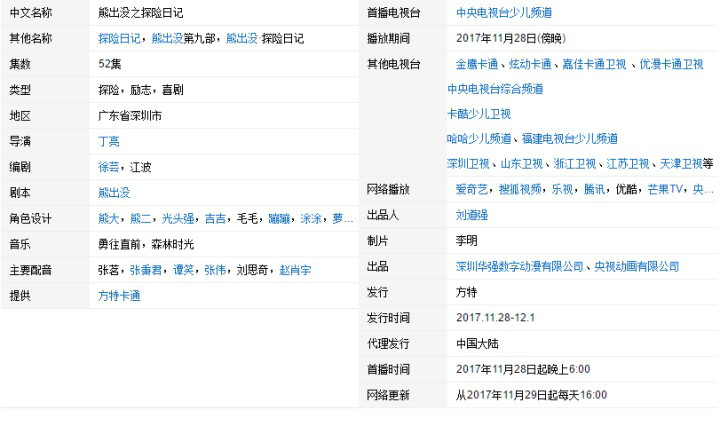Open the 爱奇艺 streaming link
The width and height of the screenshot is (720, 434).
coord(472,189)
